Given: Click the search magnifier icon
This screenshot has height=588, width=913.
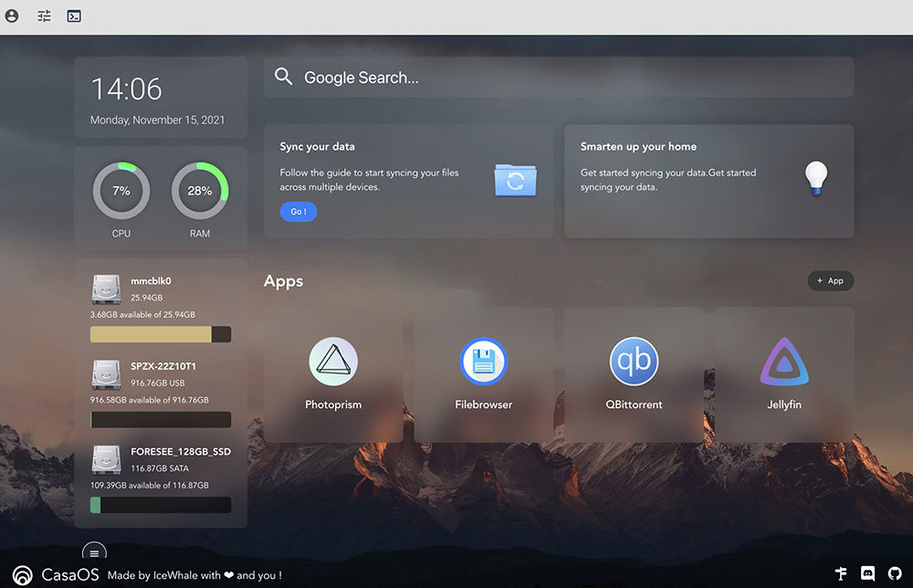Looking at the screenshot, I should point(284,77).
